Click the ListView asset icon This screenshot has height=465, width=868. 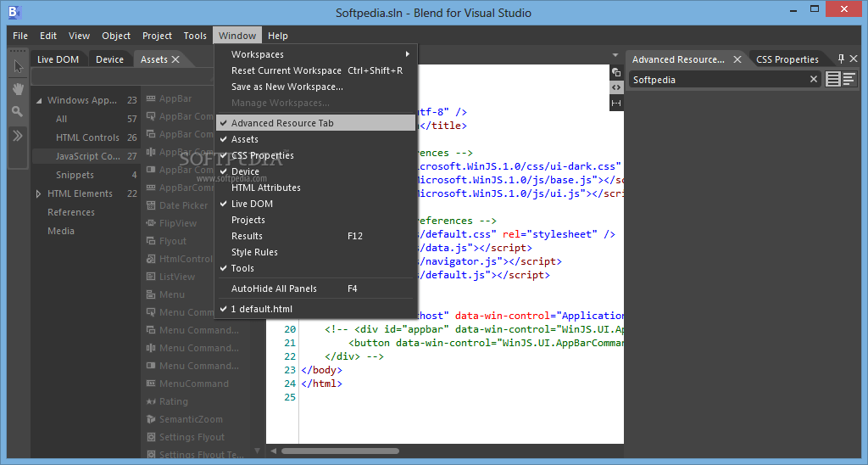151,277
